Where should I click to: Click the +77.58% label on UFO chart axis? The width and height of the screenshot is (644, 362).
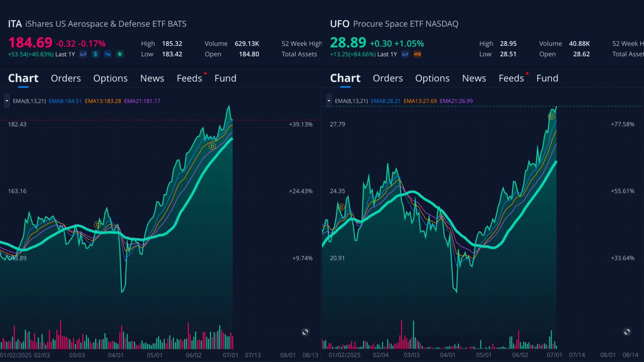pos(623,124)
